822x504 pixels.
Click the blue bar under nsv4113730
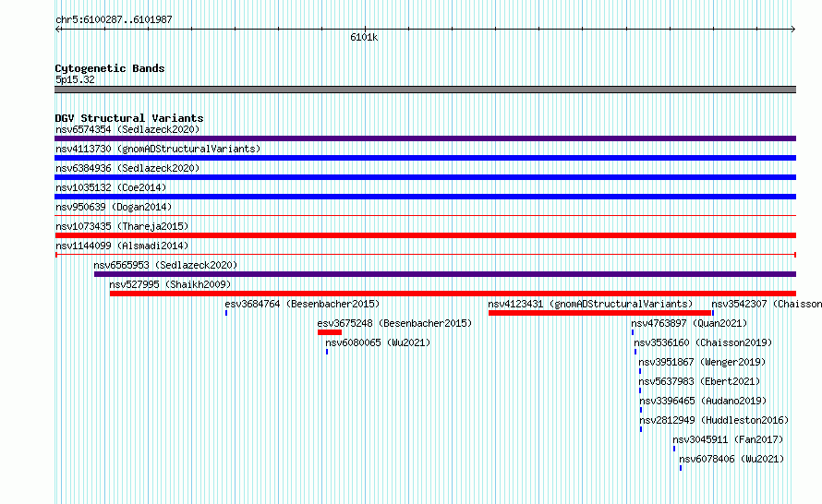coord(425,158)
